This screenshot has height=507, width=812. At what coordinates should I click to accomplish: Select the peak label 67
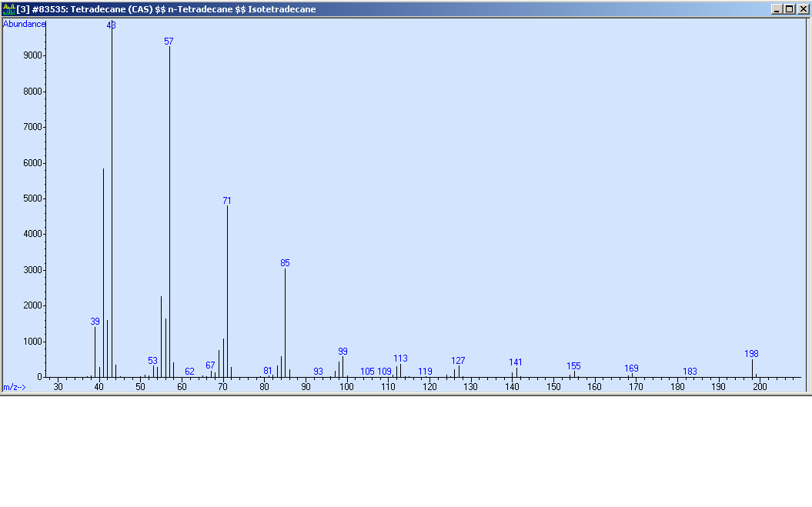pyautogui.click(x=210, y=365)
